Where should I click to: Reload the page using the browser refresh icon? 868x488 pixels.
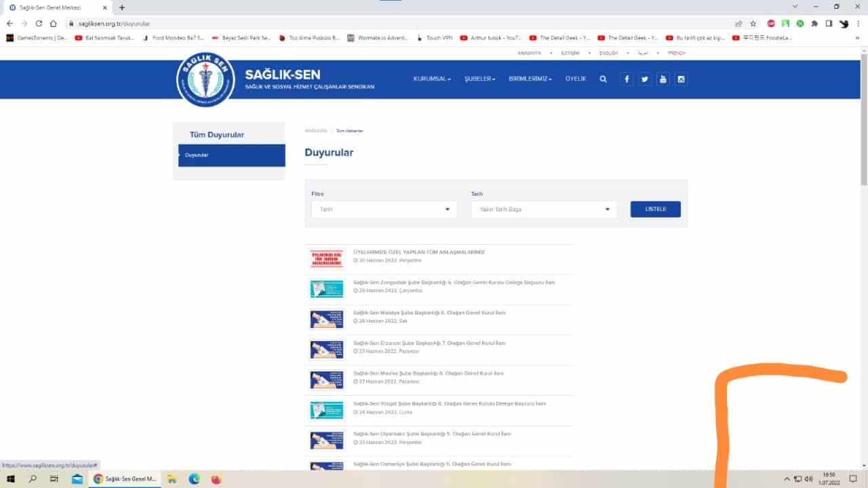point(39,23)
